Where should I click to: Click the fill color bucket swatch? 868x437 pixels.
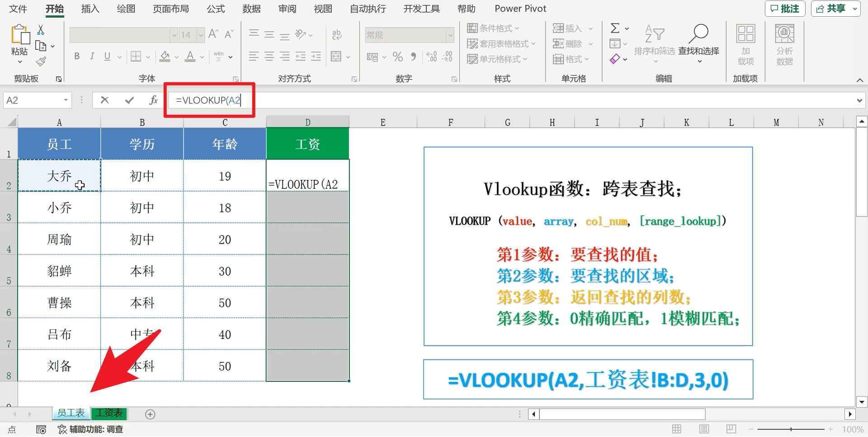(x=165, y=56)
